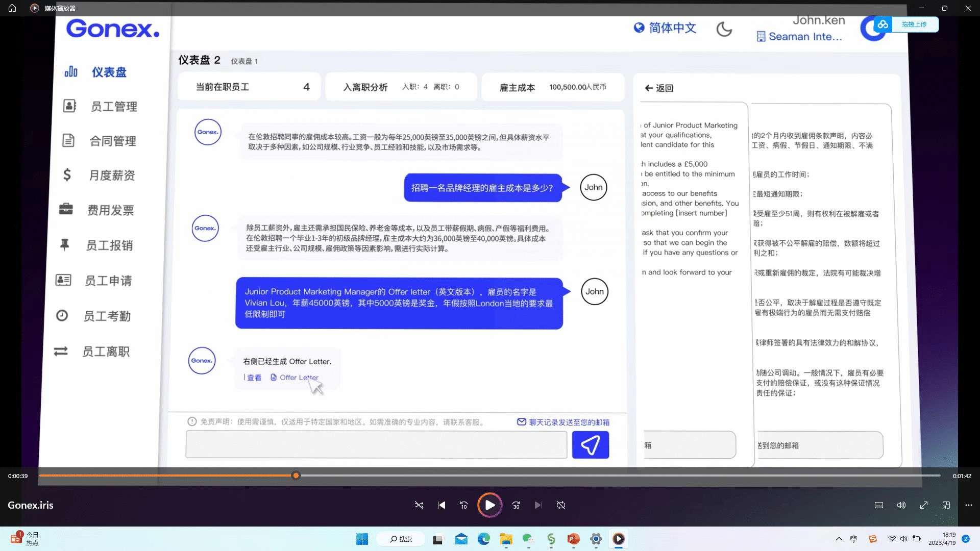Open 费用发票 from the sidebar
Screen dimensions: 980x551
(67, 210)
